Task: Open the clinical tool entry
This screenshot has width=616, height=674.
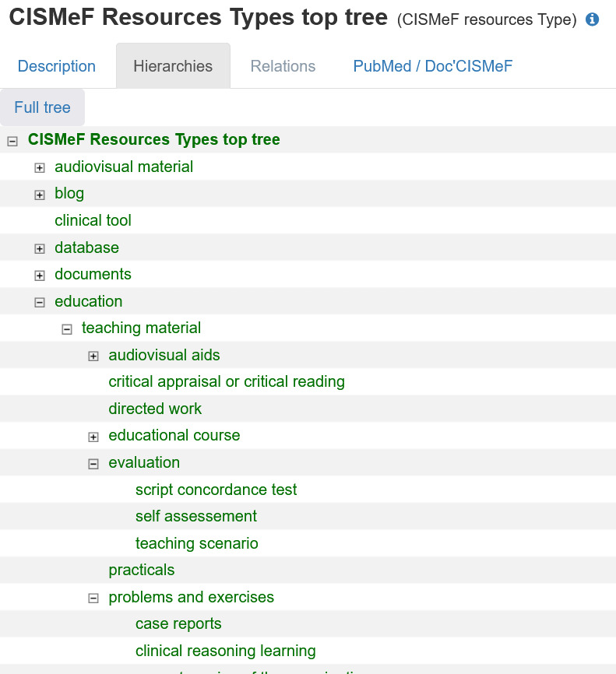Action: [x=93, y=220]
